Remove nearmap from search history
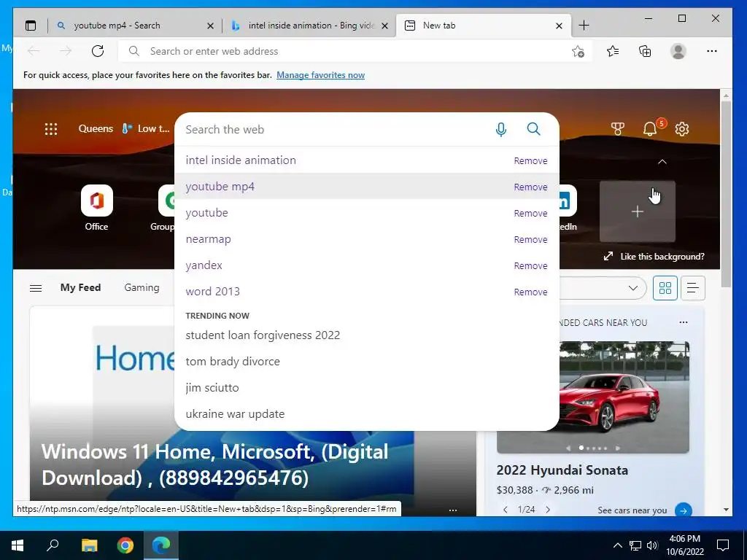Viewport: 747px width, 560px height. click(530, 239)
